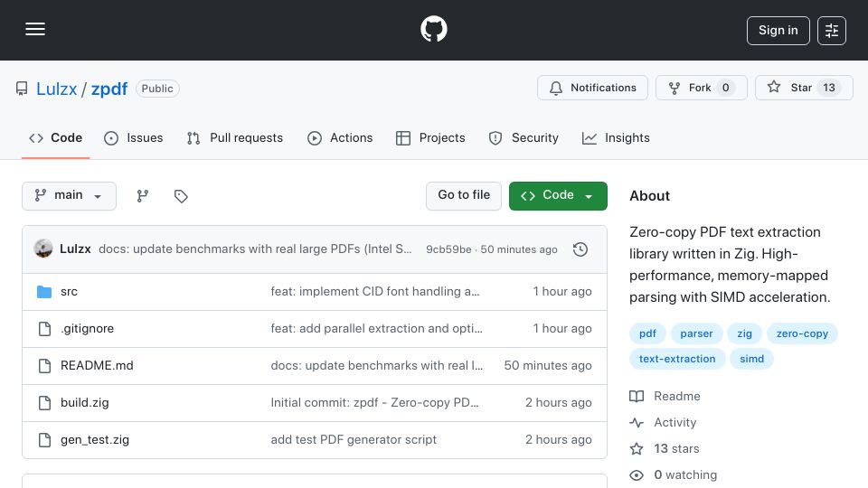This screenshot has height=488, width=868.
Task: Open the parallel extraction commit message
Action: (x=376, y=329)
